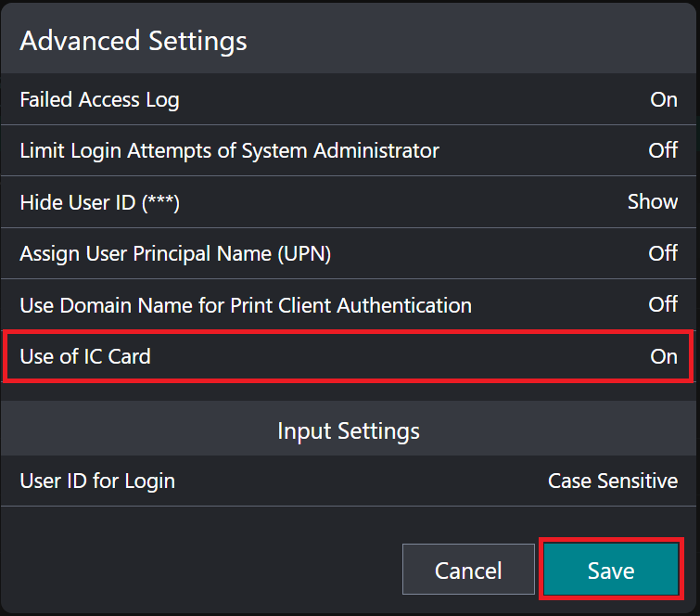The width and height of the screenshot is (700, 616).
Task: Click the On value for Use of IC Card
Action: coord(663,356)
